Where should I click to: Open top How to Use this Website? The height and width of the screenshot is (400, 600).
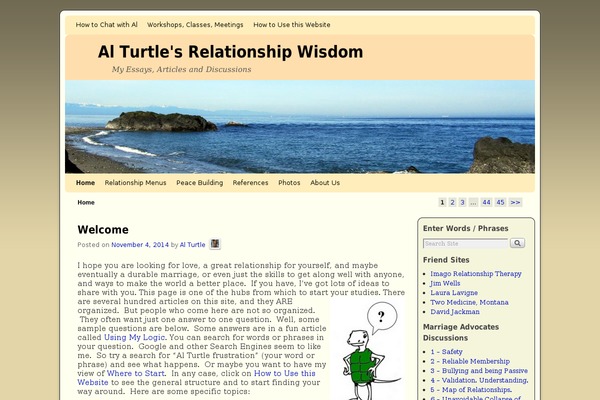(292, 25)
